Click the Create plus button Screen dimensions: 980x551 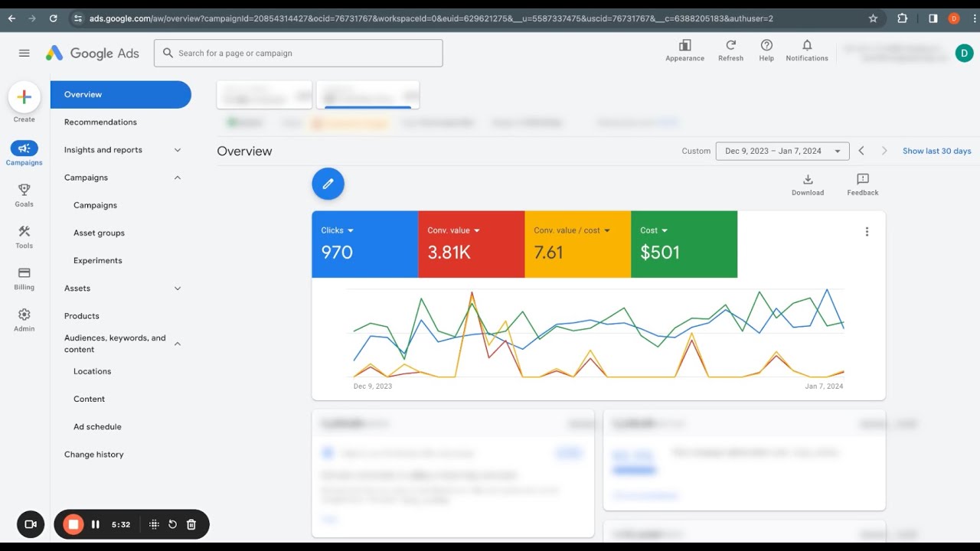24,97
